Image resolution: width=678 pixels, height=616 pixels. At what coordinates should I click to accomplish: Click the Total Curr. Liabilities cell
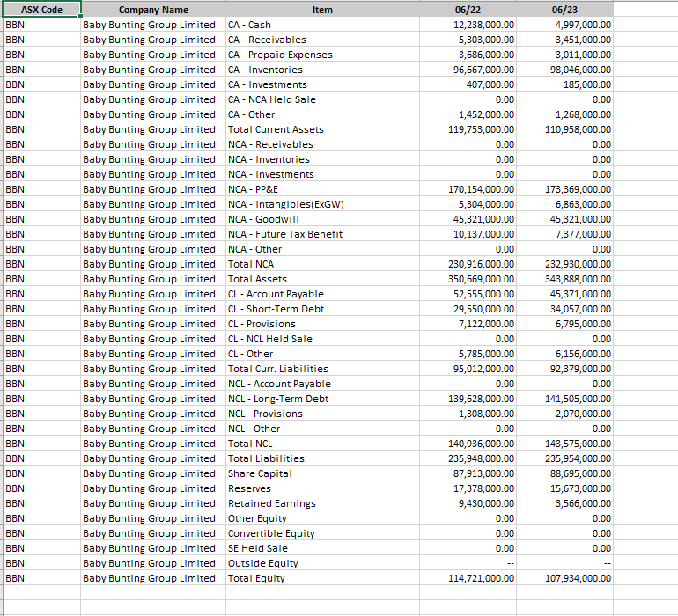pyautogui.click(x=322, y=369)
